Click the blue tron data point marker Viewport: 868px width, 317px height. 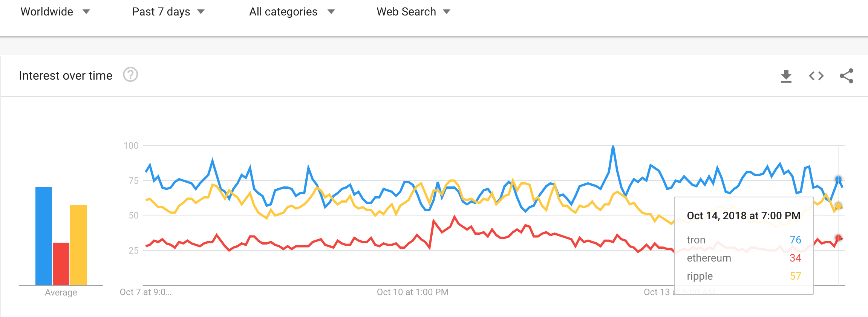coord(838,179)
